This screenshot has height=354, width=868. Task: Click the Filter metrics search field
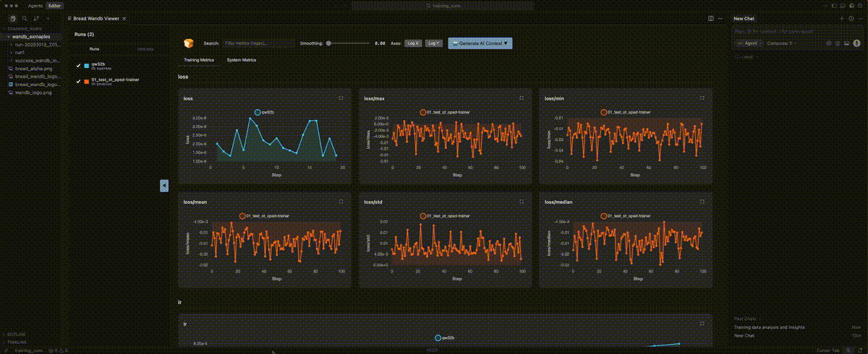[259, 43]
